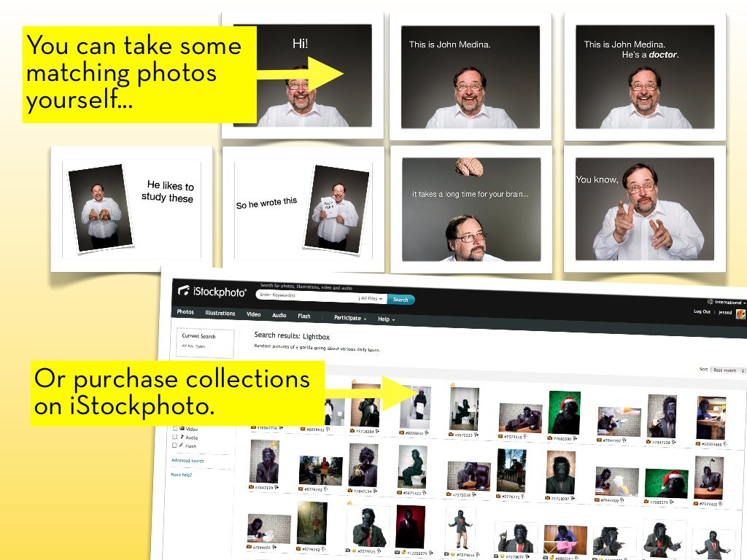Focus the Enter Keyword(s) search field
This screenshot has width=747, height=560.
tap(308, 295)
